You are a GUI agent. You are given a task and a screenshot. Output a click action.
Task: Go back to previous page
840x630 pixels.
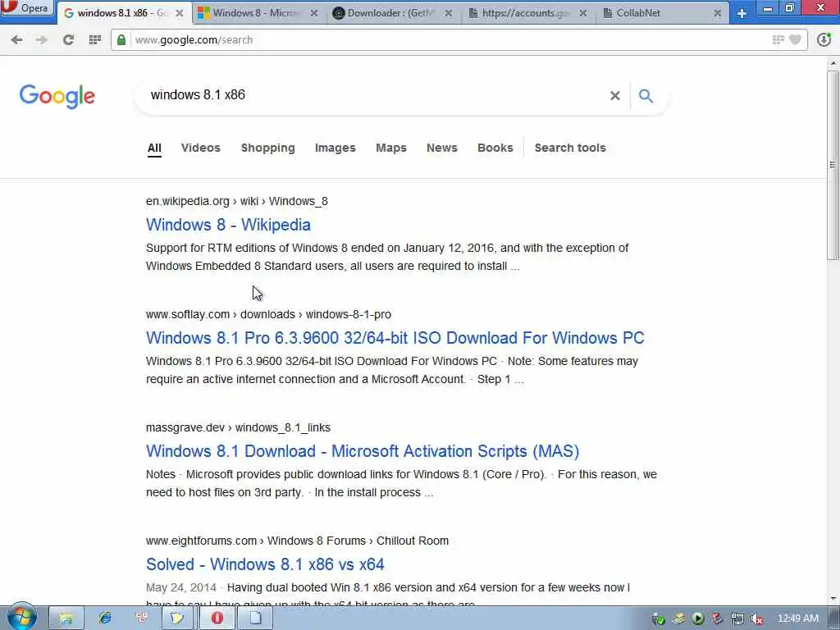point(16,39)
